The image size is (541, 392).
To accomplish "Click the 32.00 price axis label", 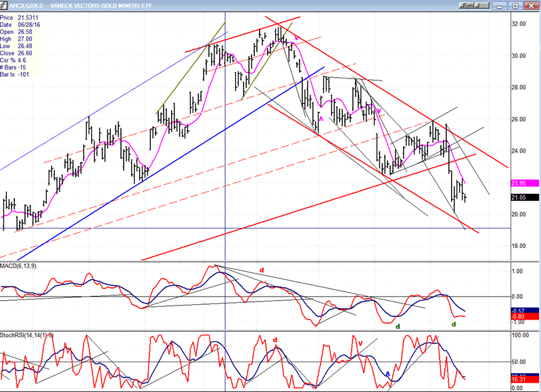I will (519, 24).
